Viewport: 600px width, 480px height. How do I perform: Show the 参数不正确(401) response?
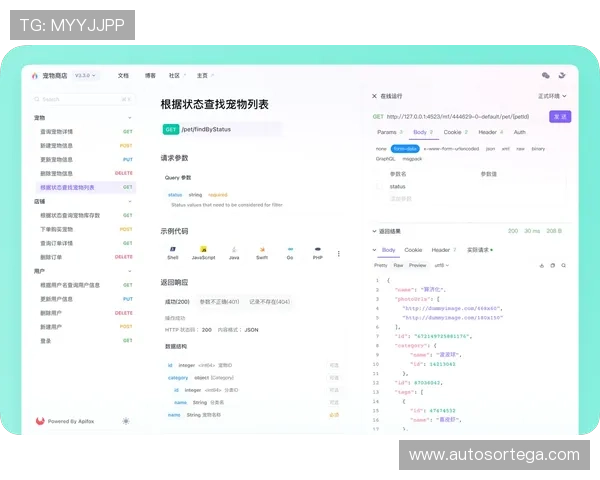[219, 302]
